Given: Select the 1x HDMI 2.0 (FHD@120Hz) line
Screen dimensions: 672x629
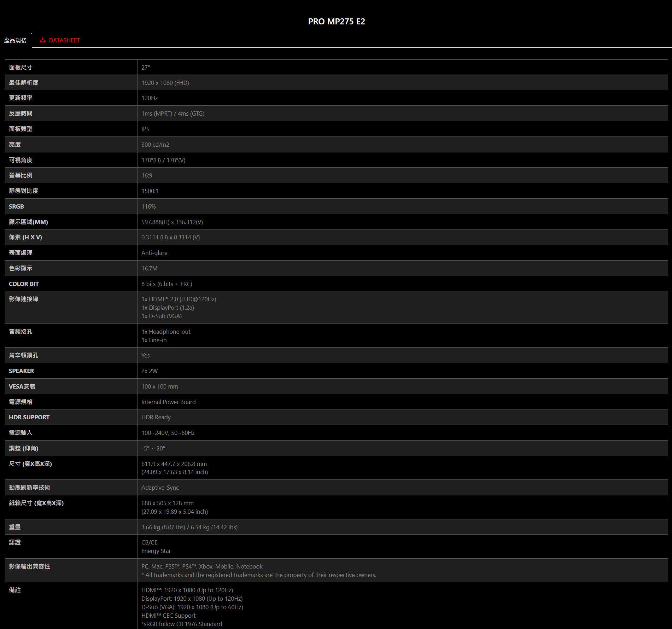Looking at the screenshot, I should [179, 299].
